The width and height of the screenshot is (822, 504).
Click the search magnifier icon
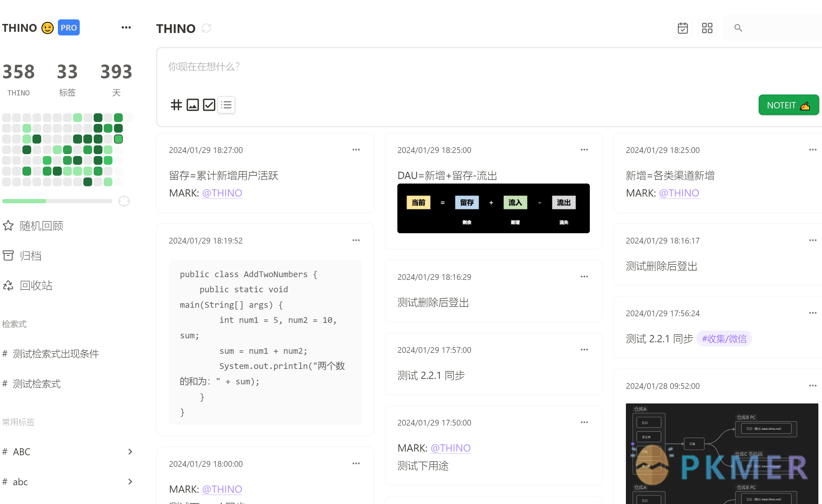pos(738,28)
